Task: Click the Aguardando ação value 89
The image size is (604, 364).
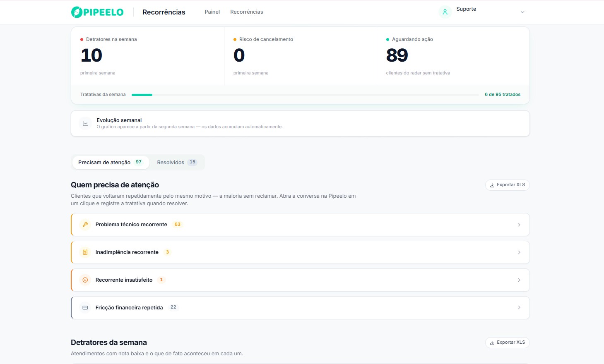Action: coord(397,55)
